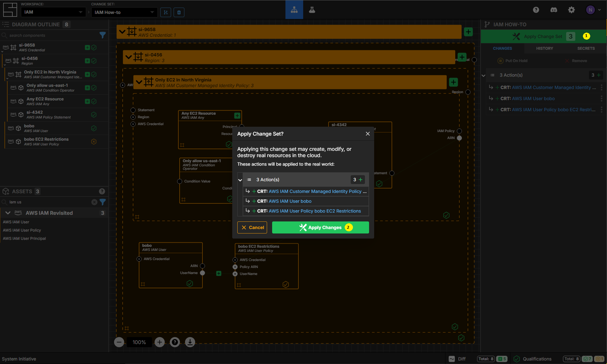Open the Assets panel help icon
Image resolution: width=607 pixels, height=364 pixels.
click(x=102, y=191)
